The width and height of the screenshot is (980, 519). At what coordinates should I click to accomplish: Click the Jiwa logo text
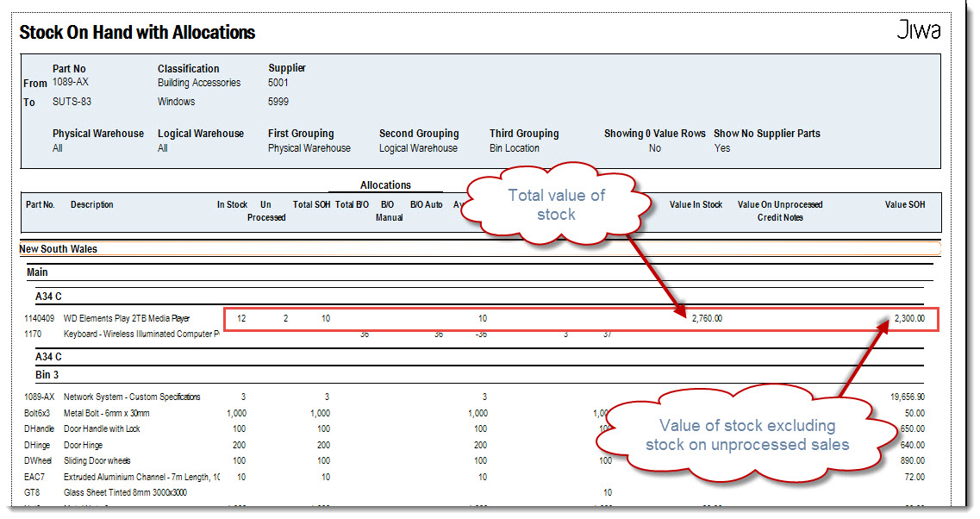click(x=918, y=29)
